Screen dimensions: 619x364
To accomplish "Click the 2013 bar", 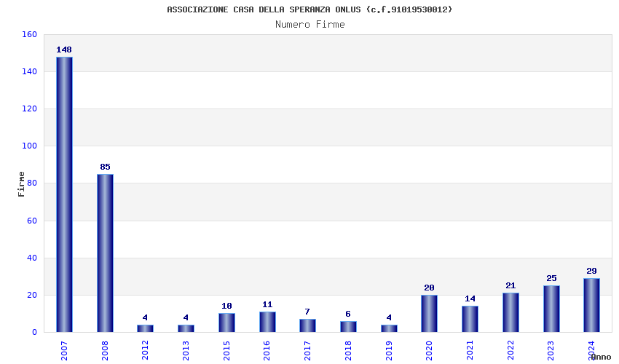I will tap(186, 328).
